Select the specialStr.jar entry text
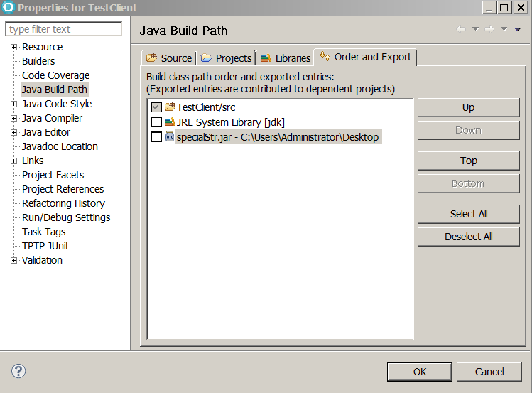This screenshot has width=532, height=393. (278, 137)
